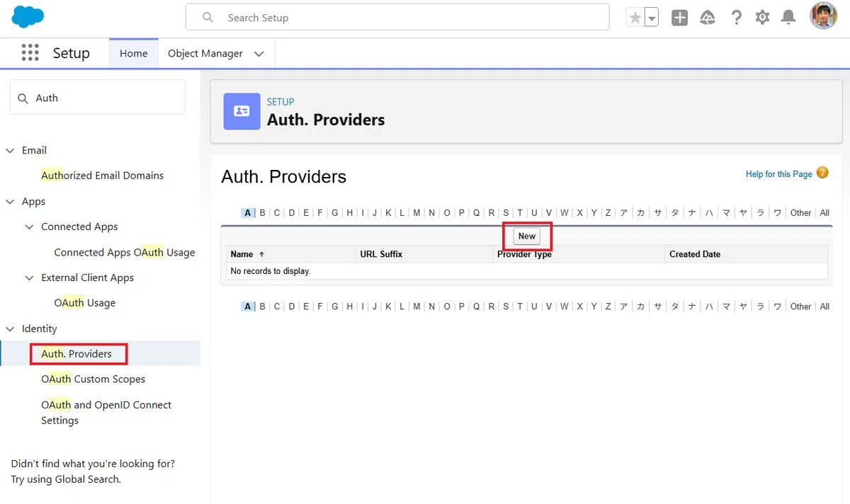
Task: Open Connected Apps OAuth Usage
Action: click(x=124, y=252)
